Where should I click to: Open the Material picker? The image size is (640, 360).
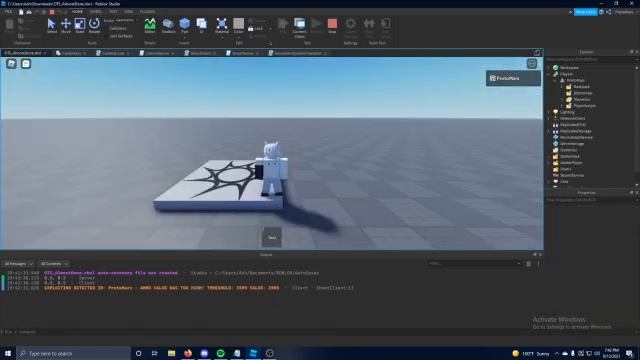[222, 26]
